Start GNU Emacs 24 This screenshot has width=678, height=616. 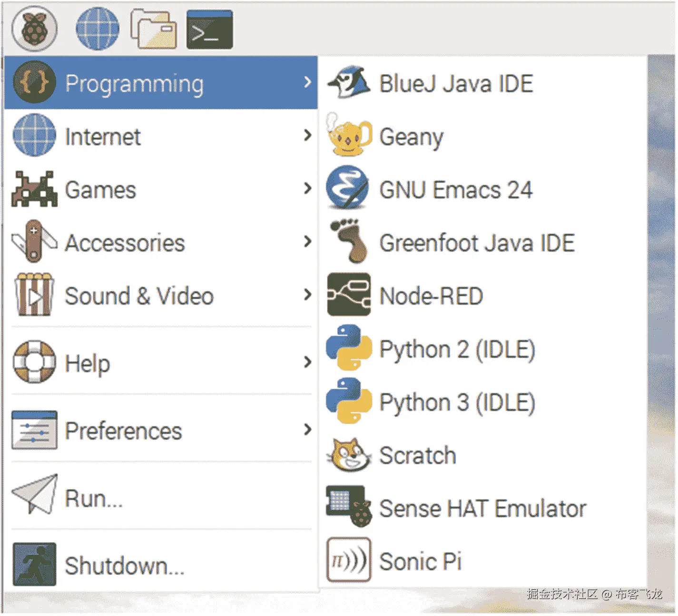coord(455,189)
